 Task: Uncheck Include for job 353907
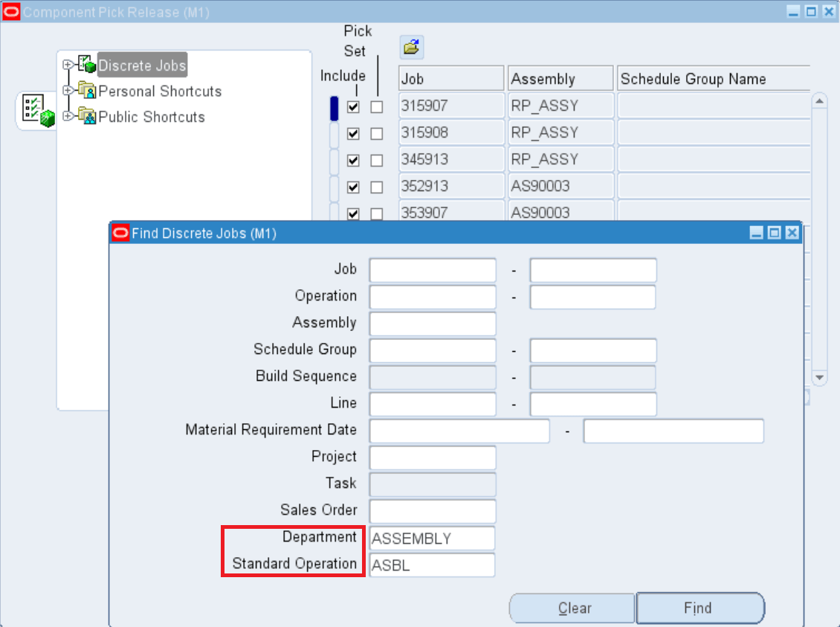click(x=353, y=213)
